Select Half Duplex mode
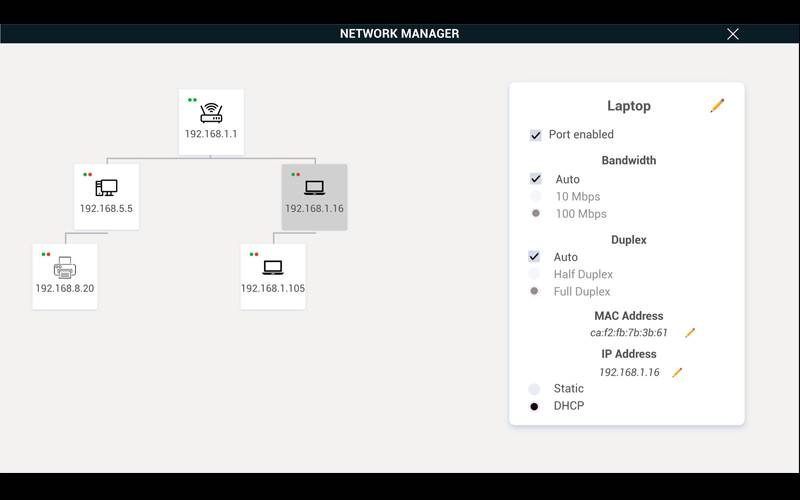 [536, 274]
